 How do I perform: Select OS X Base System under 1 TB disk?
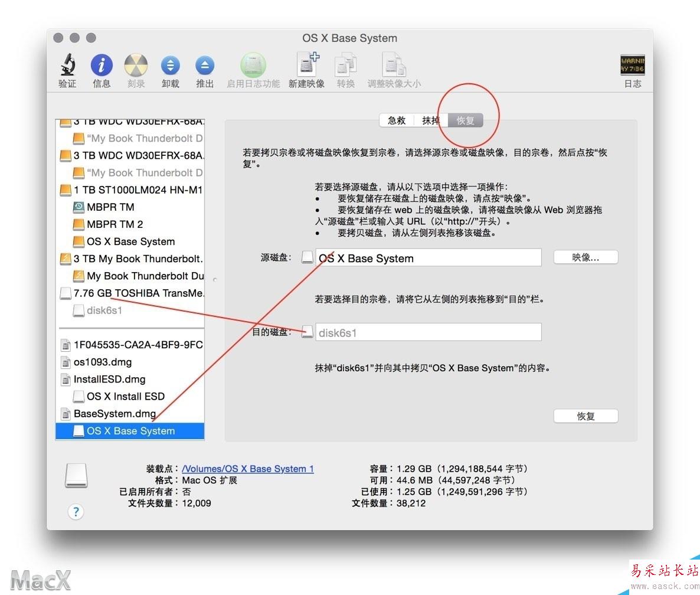pyautogui.click(x=131, y=241)
